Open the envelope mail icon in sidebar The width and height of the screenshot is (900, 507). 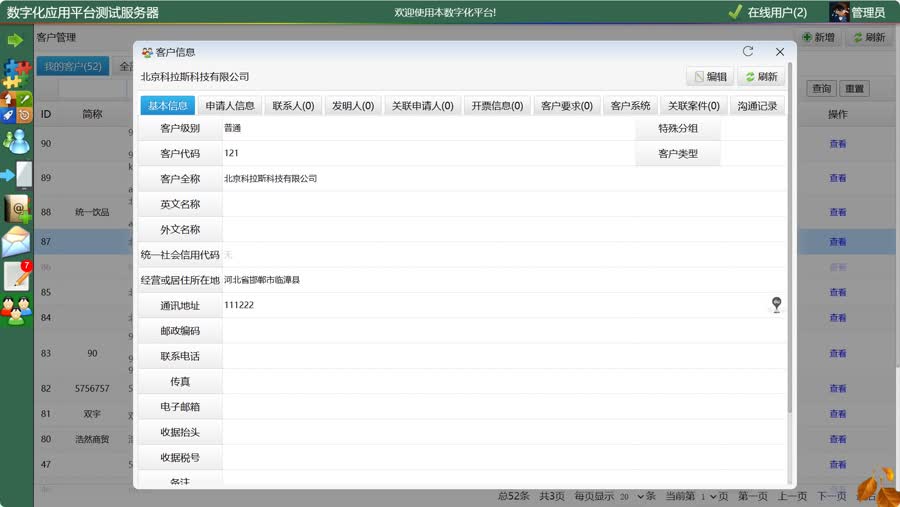pos(16,241)
